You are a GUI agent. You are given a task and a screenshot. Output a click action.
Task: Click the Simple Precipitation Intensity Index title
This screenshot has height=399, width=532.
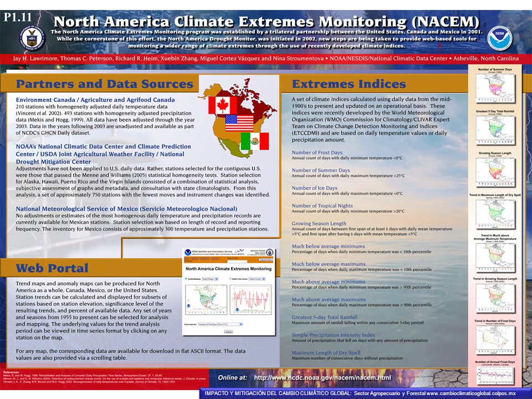click(333, 335)
